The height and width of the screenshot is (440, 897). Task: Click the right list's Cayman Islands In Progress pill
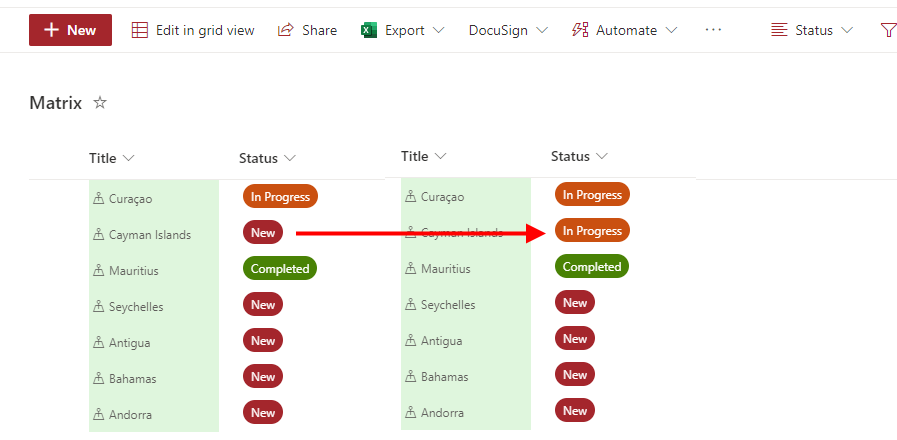pos(592,231)
